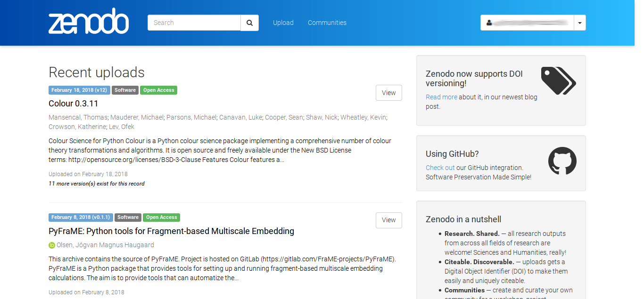Screen dimensions: 644x299
Task: Click the Zenodo logo
Action: pyautogui.click(x=89, y=22)
